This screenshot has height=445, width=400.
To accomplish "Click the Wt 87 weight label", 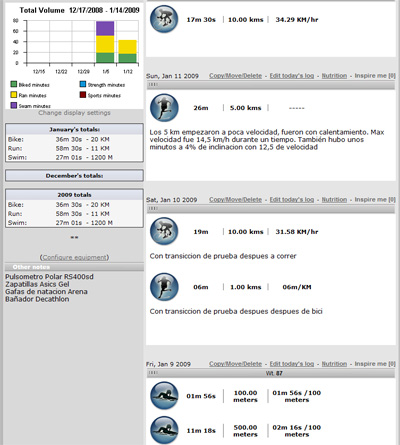I will click(274, 373).
